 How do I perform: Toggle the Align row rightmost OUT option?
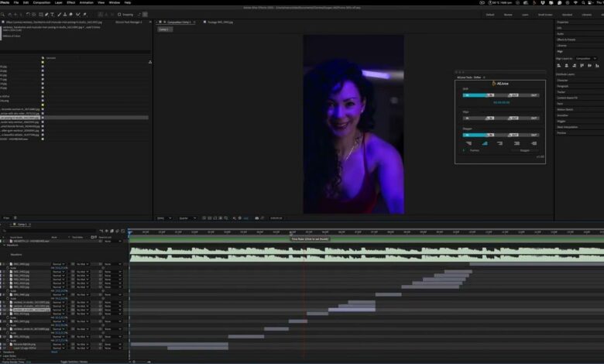tap(534, 118)
